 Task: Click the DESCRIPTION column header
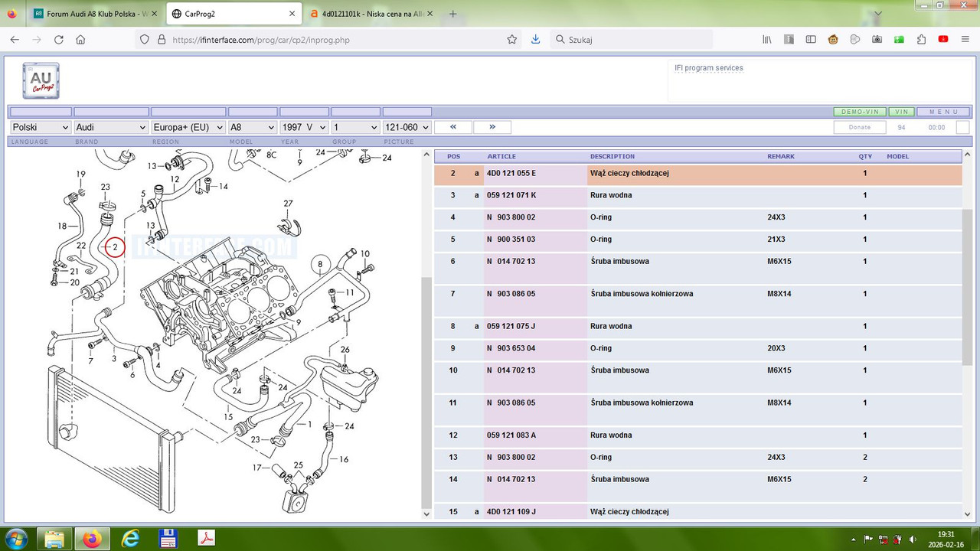[612, 156]
